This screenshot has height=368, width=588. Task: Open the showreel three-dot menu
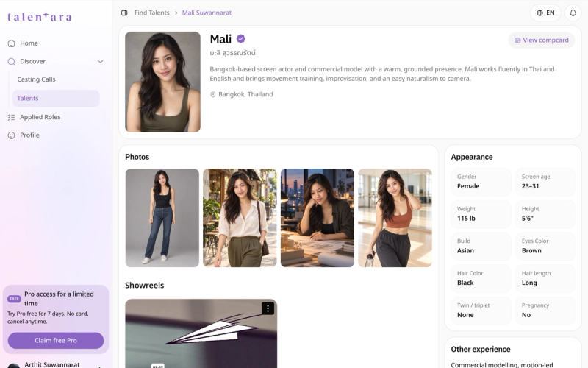[x=268, y=308]
